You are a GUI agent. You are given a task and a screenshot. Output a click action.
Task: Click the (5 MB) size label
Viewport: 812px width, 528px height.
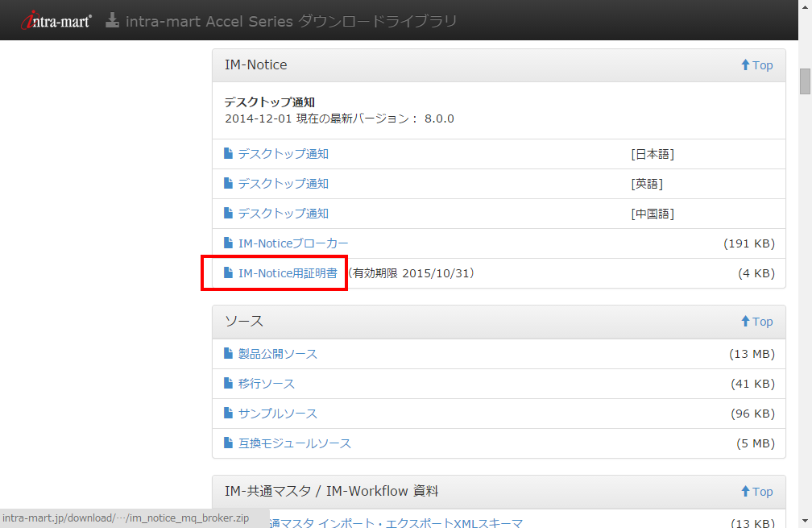pyautogui.click(x=756, y=443)
